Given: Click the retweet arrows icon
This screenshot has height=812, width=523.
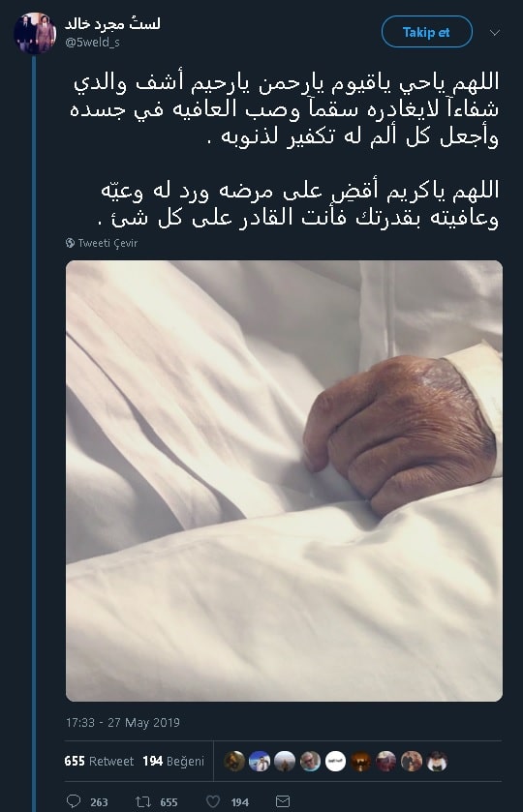Looking at the screenshot, I should pyautogui.click(x=143, y=801).
